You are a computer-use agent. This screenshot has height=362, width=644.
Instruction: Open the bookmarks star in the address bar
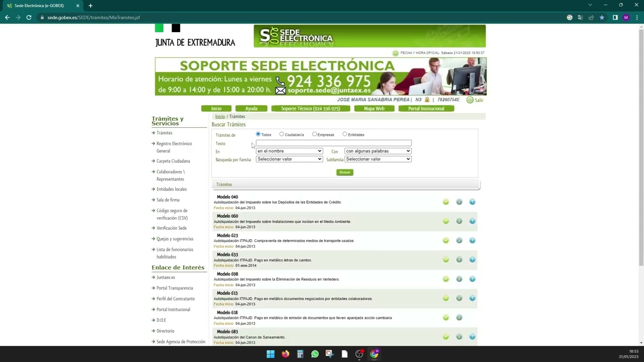coord(602,17)
